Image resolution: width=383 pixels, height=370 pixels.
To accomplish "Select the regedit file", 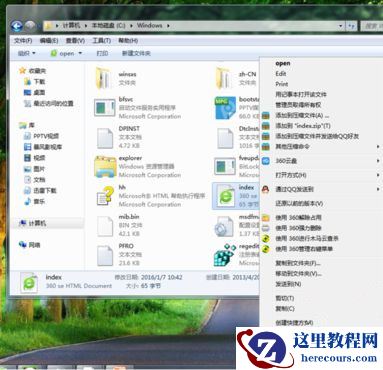I will point(236,254).
